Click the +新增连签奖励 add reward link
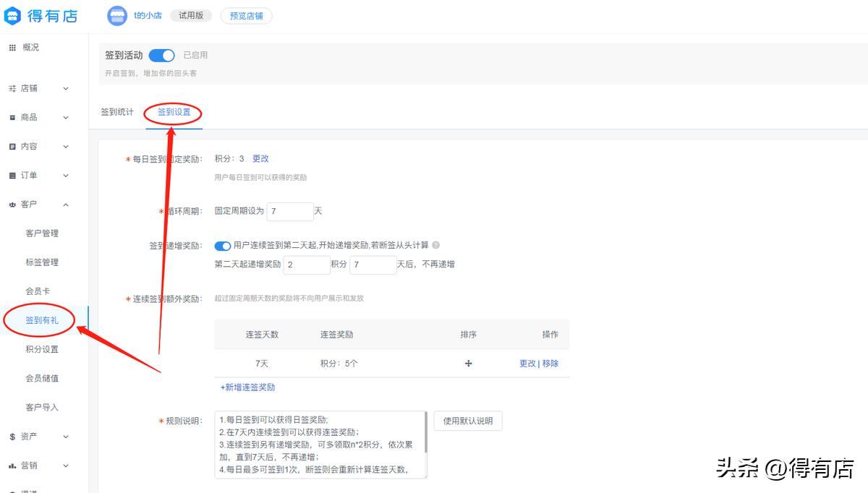Screen dimensions: 868x493 pos(246,387)
